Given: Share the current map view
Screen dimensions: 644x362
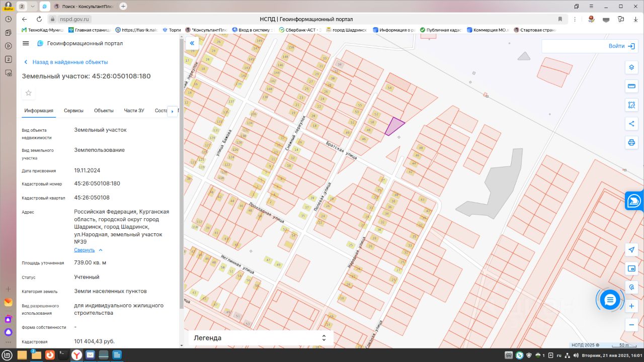Looking at the screenshot, I should [631, 124].
